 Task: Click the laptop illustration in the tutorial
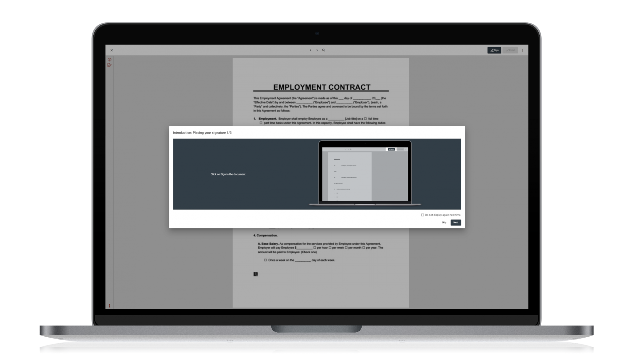(x=365, y=173)
